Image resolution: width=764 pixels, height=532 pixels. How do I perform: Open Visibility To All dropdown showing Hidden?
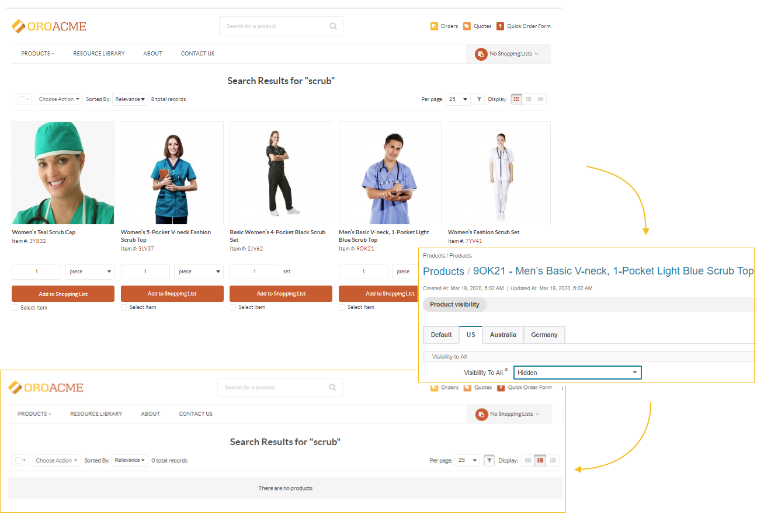click(577, 373)
